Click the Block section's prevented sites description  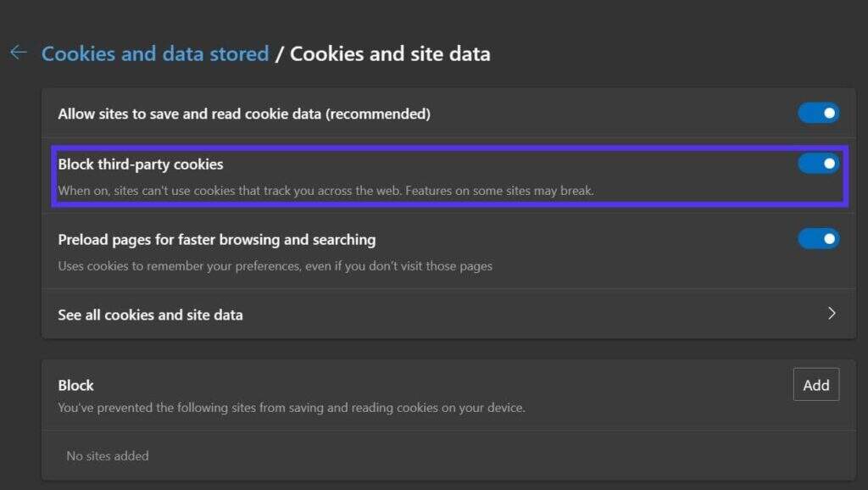[x=291, y=408]
